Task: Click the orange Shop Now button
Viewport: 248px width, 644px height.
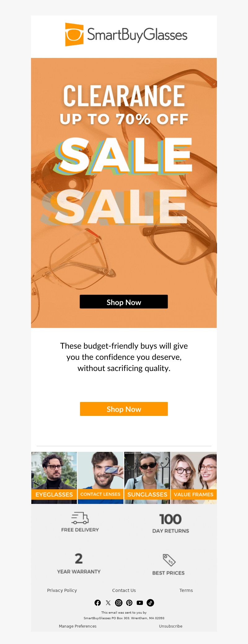Action: [124, 409]
